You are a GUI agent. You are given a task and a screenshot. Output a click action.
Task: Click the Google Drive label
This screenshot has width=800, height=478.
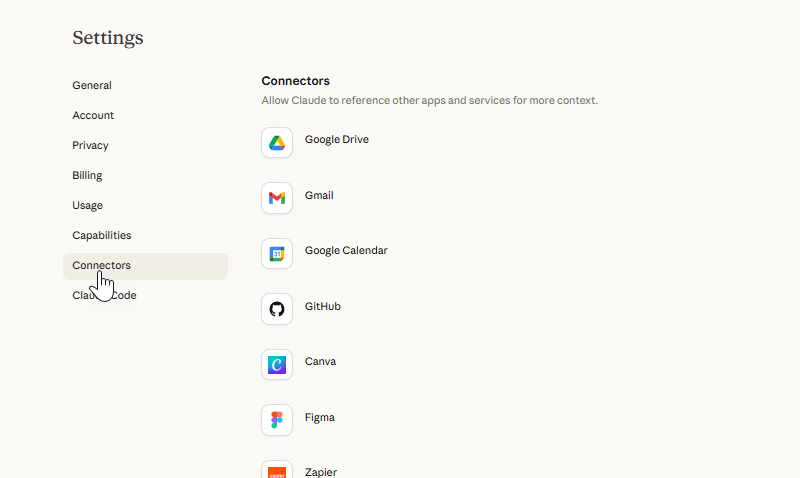click(x=337, y=139)
